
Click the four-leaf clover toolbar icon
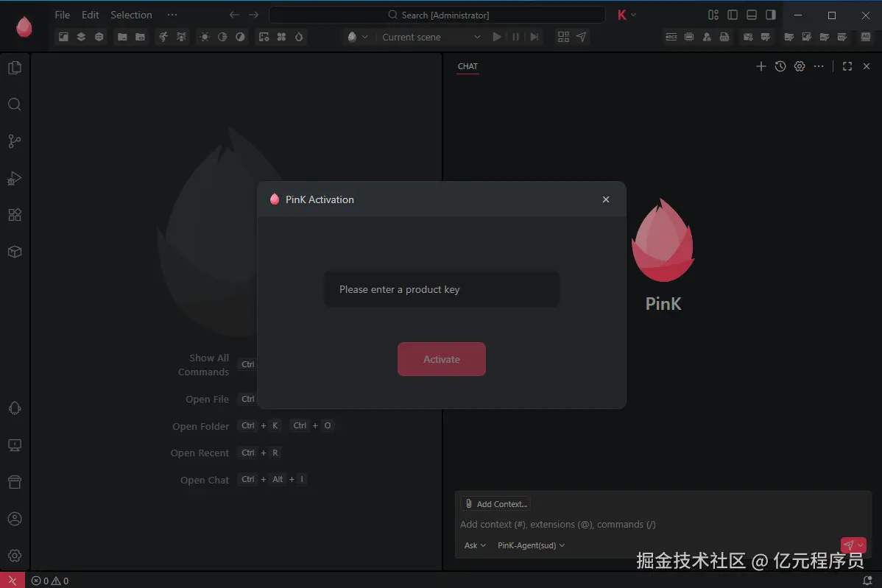[x=282, y=37]
